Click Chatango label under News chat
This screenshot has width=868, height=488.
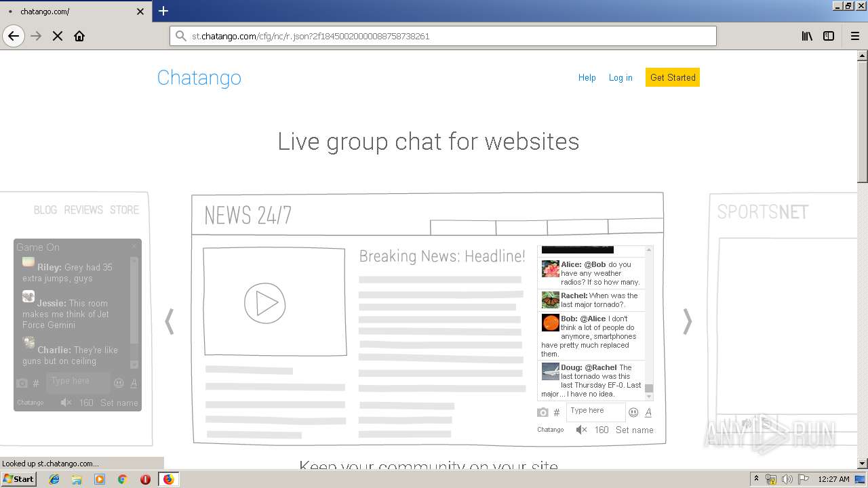point(551,430)
